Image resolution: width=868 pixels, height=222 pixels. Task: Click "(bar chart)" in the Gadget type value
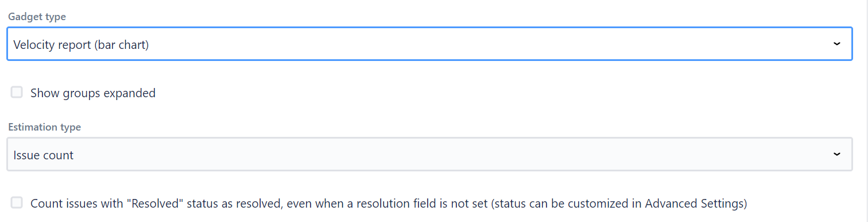tap(122, 45)
